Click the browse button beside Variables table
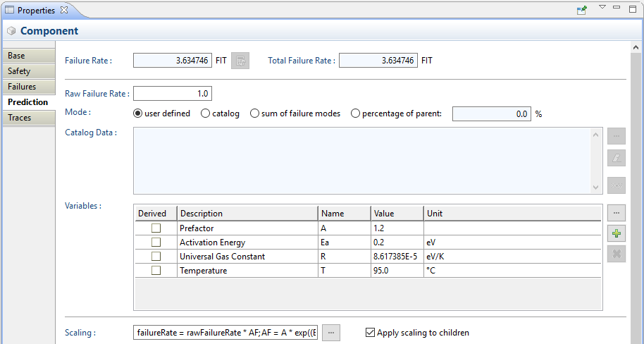644x344 pixels. coord(617,213)
